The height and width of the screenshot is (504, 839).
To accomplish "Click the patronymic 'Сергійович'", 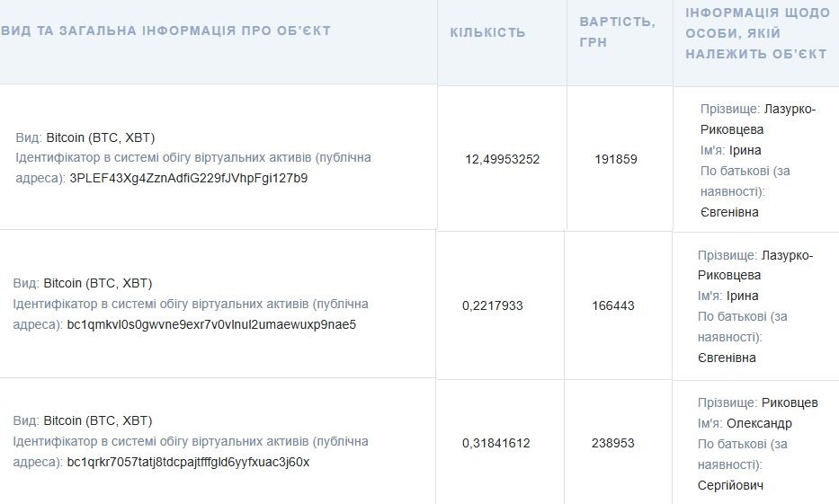I will pyautogui.click(x=731, y=485).
